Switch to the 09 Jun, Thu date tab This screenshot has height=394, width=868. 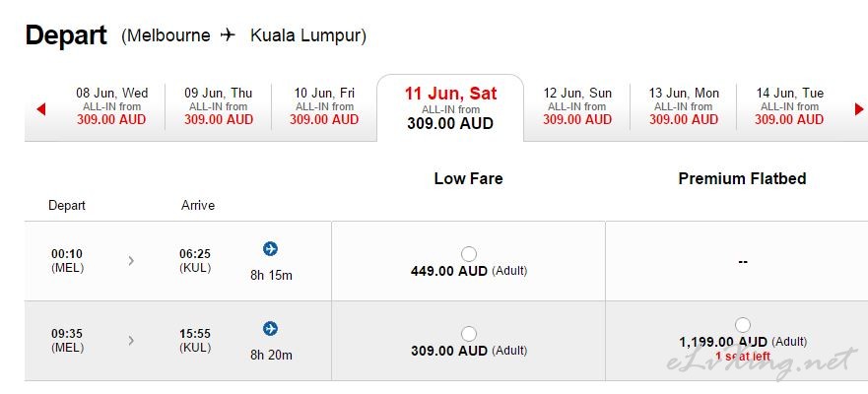(x=218, y=106)
